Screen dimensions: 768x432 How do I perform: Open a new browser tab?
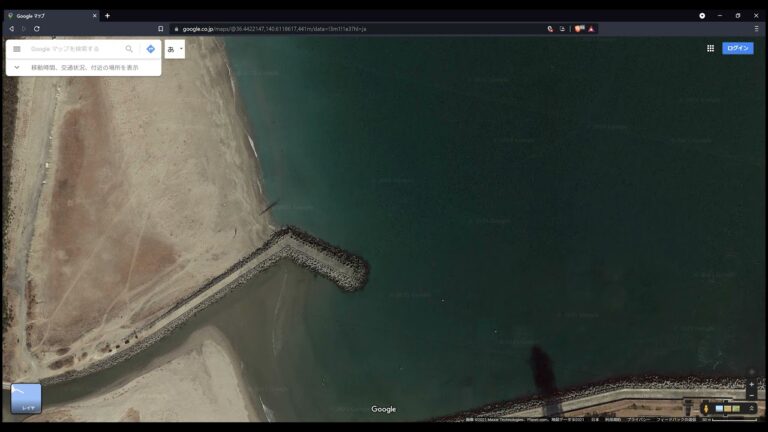click(107, 16)
